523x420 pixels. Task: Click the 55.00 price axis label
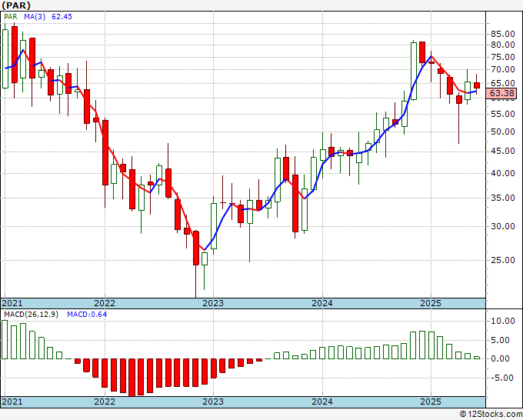tap(503, 114)
